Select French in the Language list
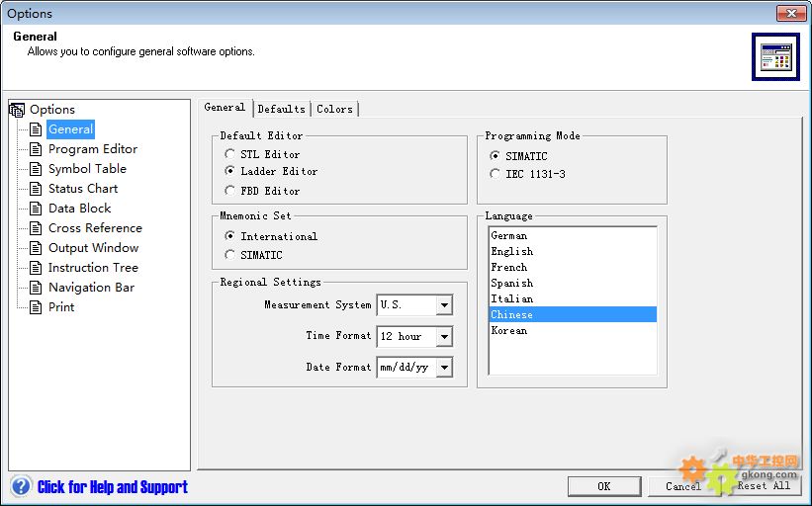Image resolution: width=812 pixels, height=506 pixels. (573, 267)
